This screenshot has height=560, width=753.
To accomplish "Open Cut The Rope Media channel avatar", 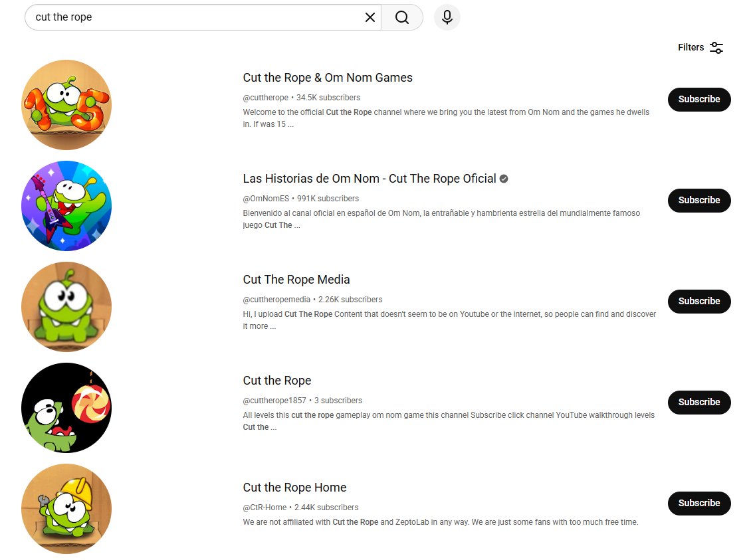I will (x=66, y=307).
